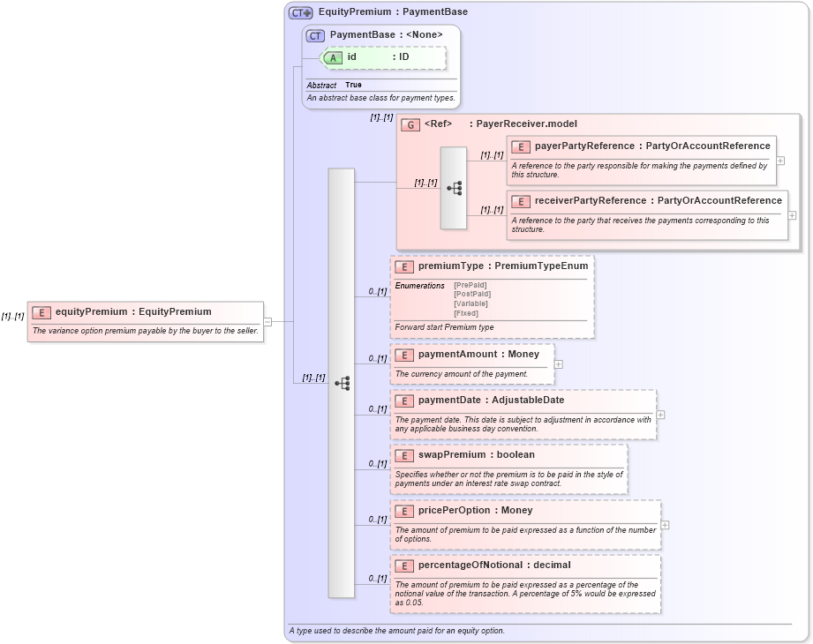Expand the pricePerOption element
The height and width of the screenshot is (644, 813).
pyautogui.click(x=665, y=526)
